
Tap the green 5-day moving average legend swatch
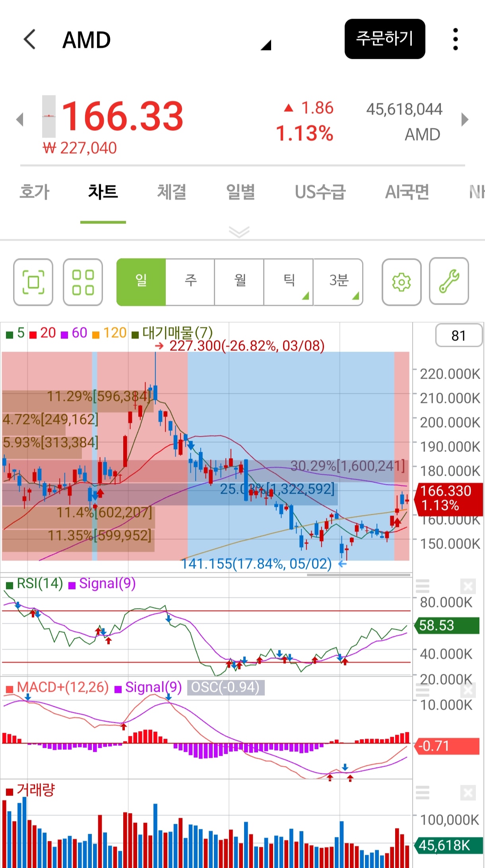click(x=10, y=335)
